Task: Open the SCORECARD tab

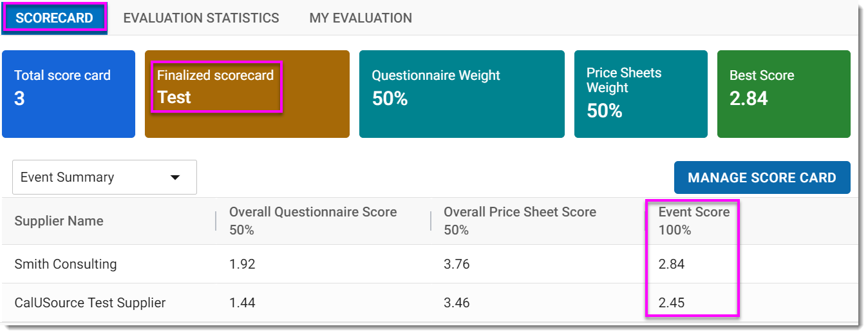Action: tap(55, 18)
